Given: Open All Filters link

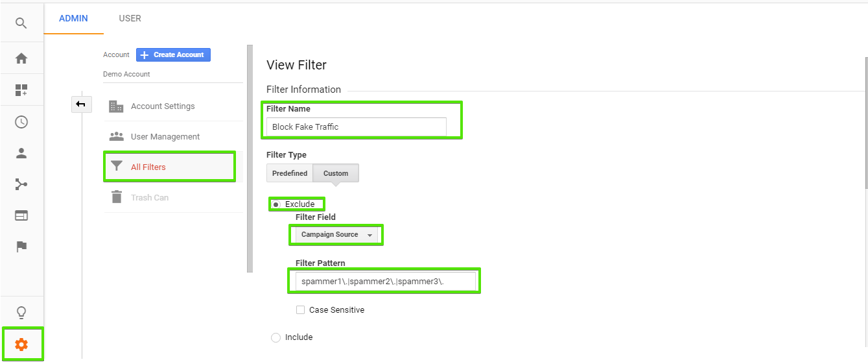Looking at the screenshot, I should [148, 167].
